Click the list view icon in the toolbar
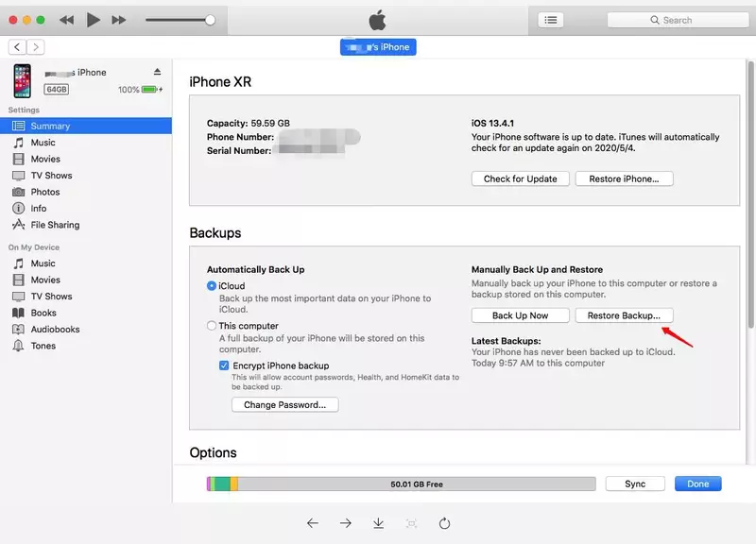756x544 pixels. click(x=550, y=19)
